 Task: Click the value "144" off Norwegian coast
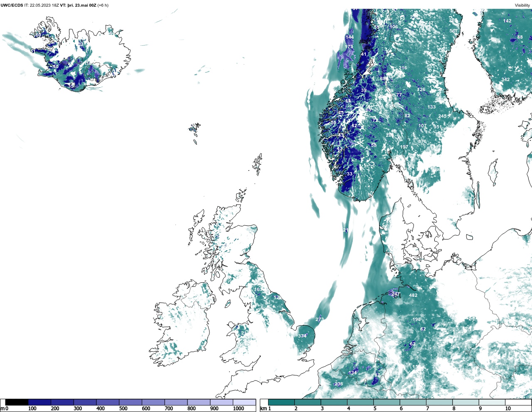[350, 37]
